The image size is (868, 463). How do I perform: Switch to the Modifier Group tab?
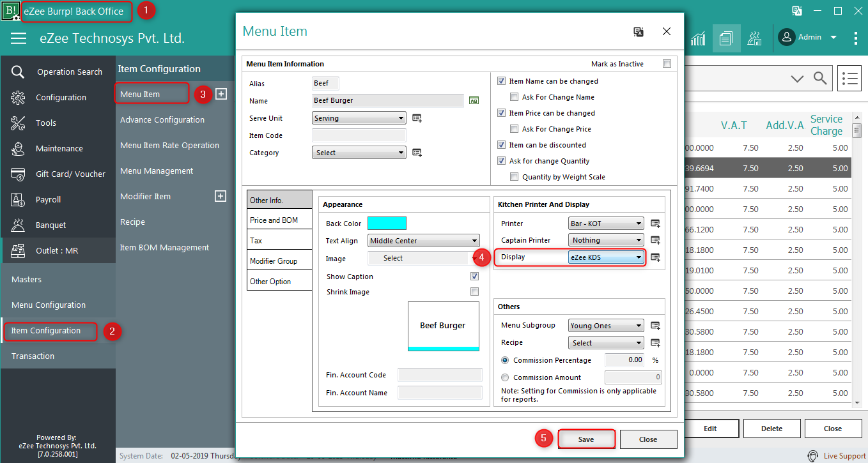[x=279, y=261]
